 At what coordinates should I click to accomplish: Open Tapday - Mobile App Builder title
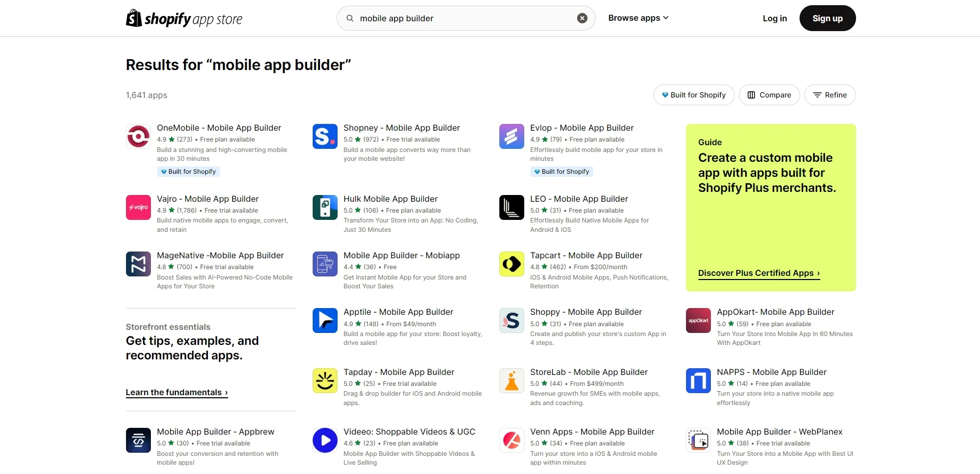point(399,372)
